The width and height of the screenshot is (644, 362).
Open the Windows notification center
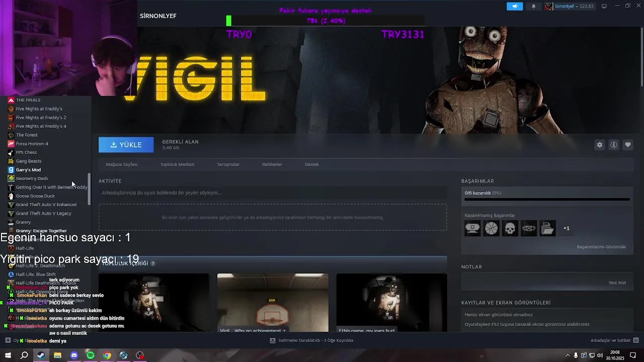point(633,355)
